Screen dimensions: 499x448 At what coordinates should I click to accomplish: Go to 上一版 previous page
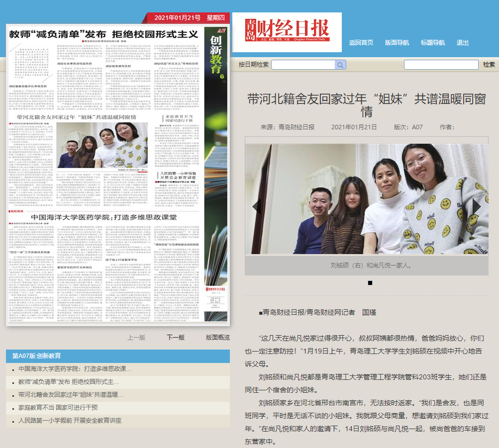pyautogui.click(x=136, y=337)
